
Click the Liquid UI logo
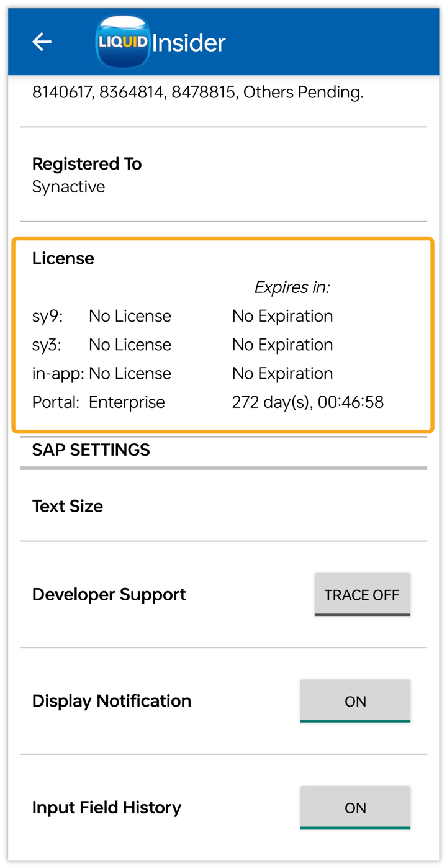[123, 42]
